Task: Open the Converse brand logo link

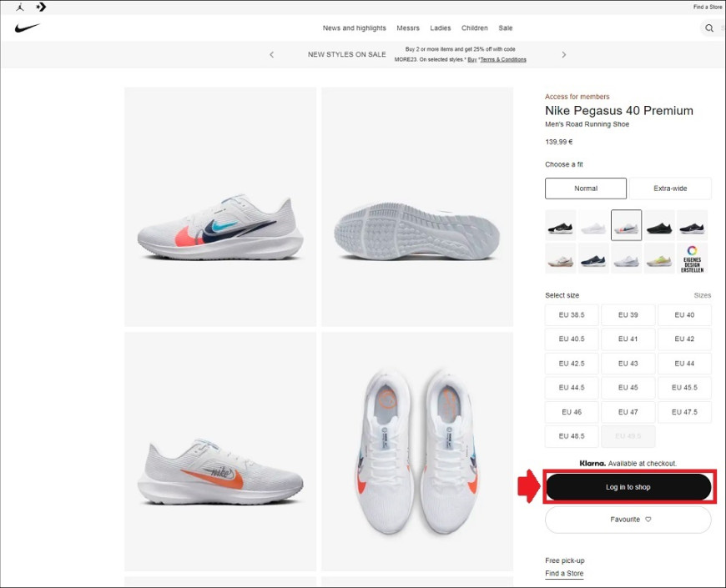Action: [41, 7]
